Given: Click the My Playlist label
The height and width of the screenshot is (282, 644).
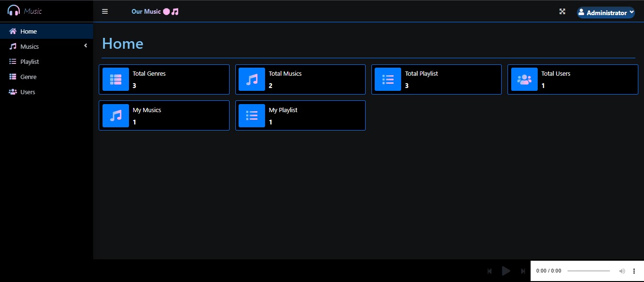Looking at the screenshot, I should tap(283, 110).
